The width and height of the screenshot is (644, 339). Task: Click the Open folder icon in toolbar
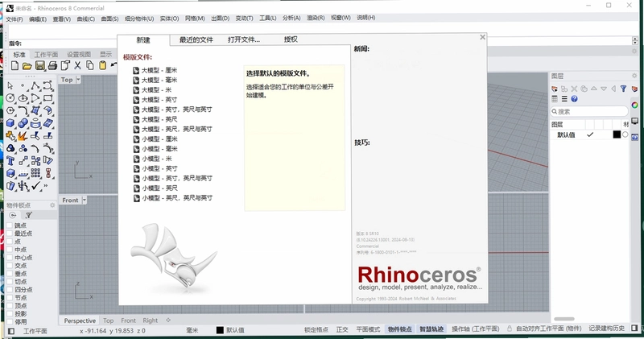(x=27, y=65)
